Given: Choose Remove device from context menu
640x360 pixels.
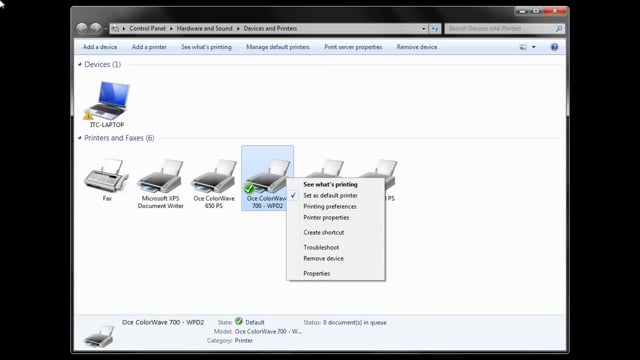Looking at the screenshot, I should [x=336, y=258].
